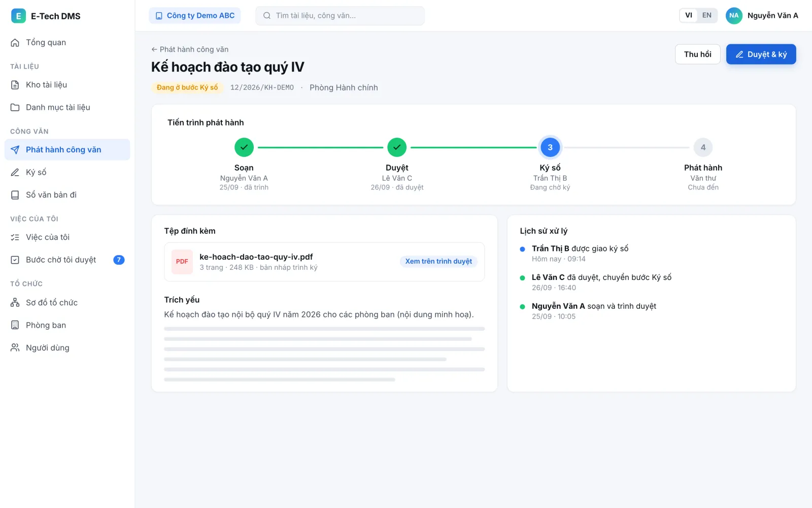Focus the Tìm tài liệu search field
This screenshot has height=508, width=812.
[x=340, y=16]
